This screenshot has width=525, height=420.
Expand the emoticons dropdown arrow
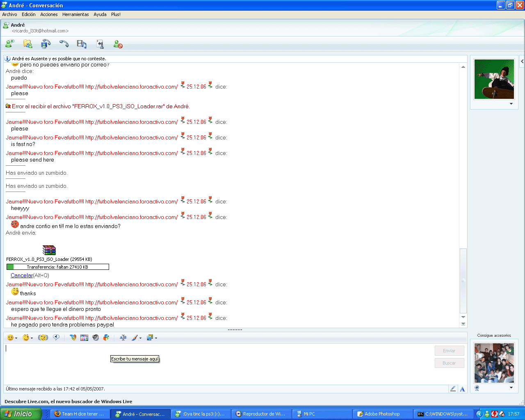(16, 338)
